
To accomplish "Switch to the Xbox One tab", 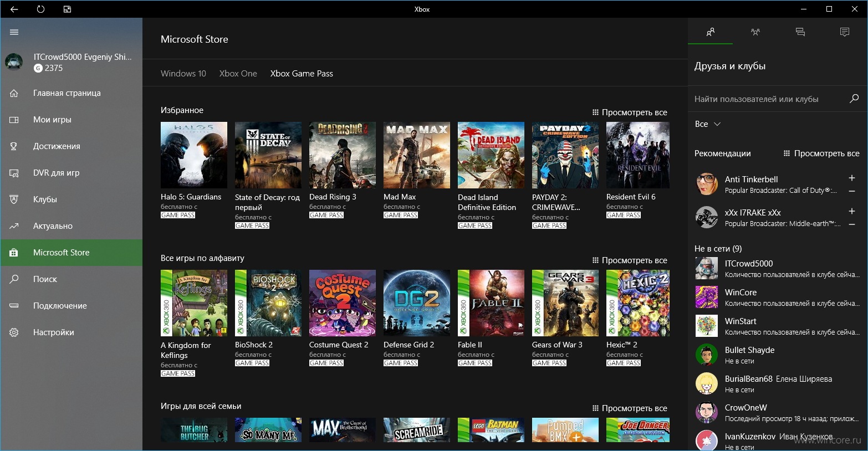I will pos(238,74).
